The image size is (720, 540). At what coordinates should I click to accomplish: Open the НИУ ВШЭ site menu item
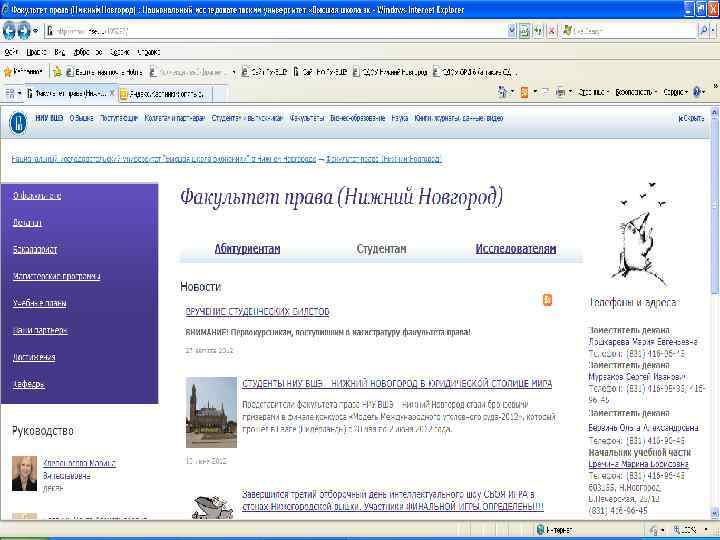49,118
